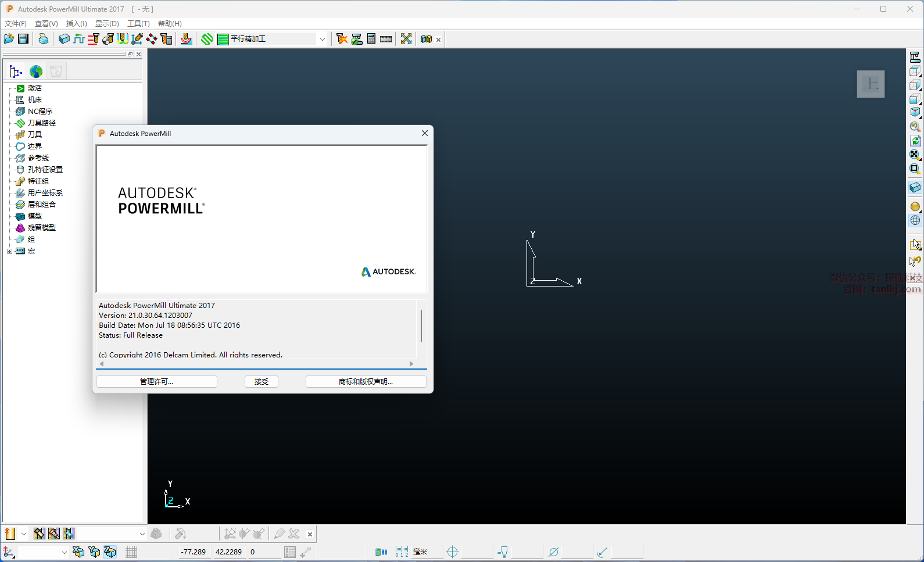Click the isometric view cube icon

(x=915, y=112)
